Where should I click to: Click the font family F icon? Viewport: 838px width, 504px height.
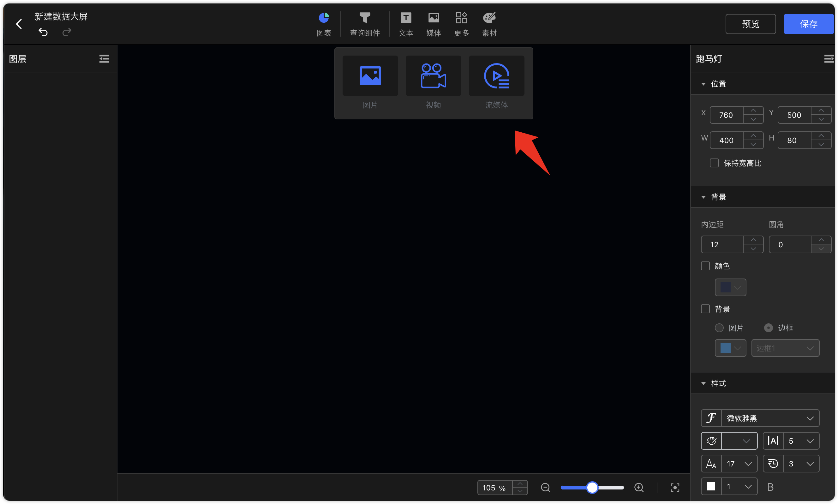pos(711,418)
